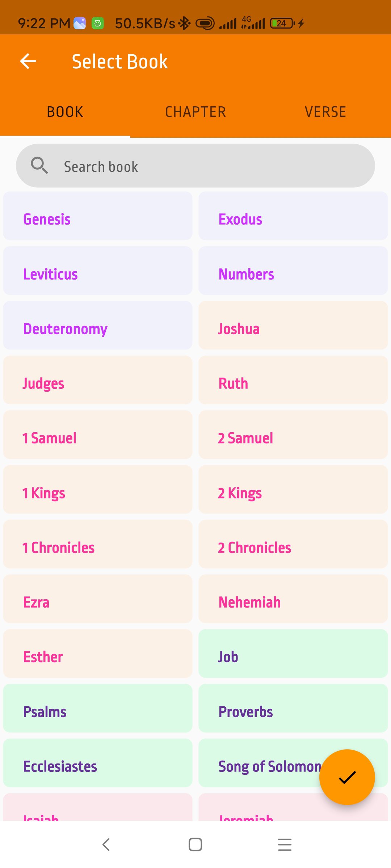This screenshot has height=868, width=391.
Task: Tap the orange checkmark confirm button
Action: tap(347, 777)
